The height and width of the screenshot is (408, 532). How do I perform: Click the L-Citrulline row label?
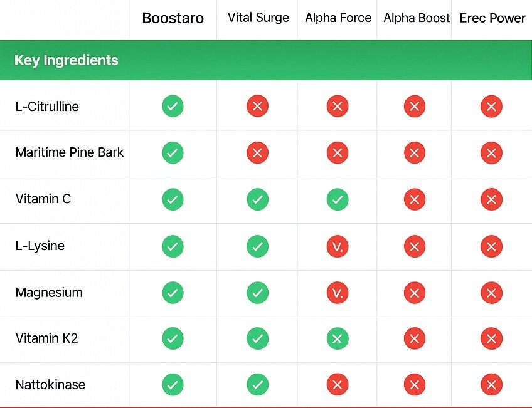(x=47, y=107)
